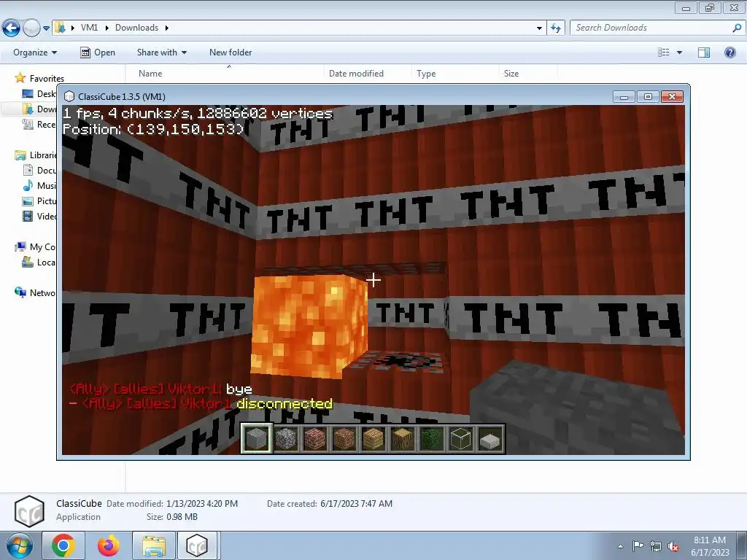Show hidden tray icons arrow
This screenshot has width=747, height=560.
click(620, 546)
